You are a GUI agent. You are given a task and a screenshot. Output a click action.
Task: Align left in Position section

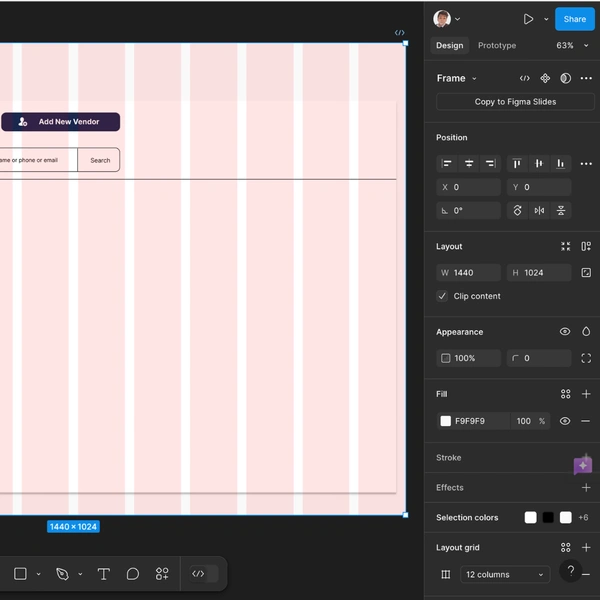coord(446,164)
